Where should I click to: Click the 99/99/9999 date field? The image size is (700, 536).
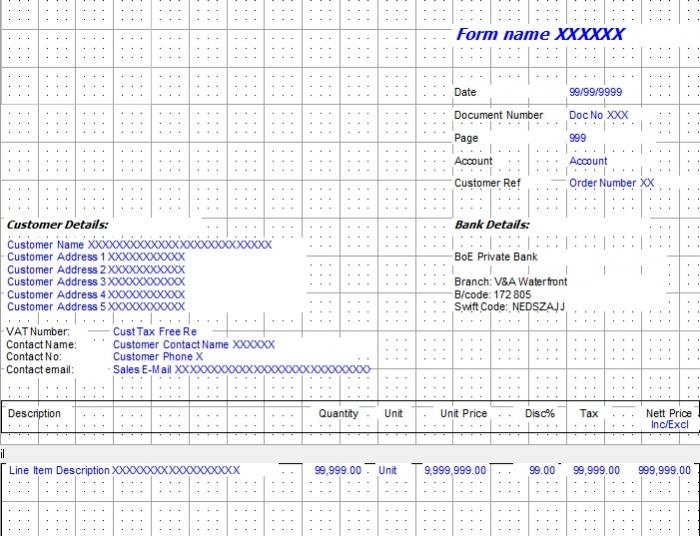595,92
